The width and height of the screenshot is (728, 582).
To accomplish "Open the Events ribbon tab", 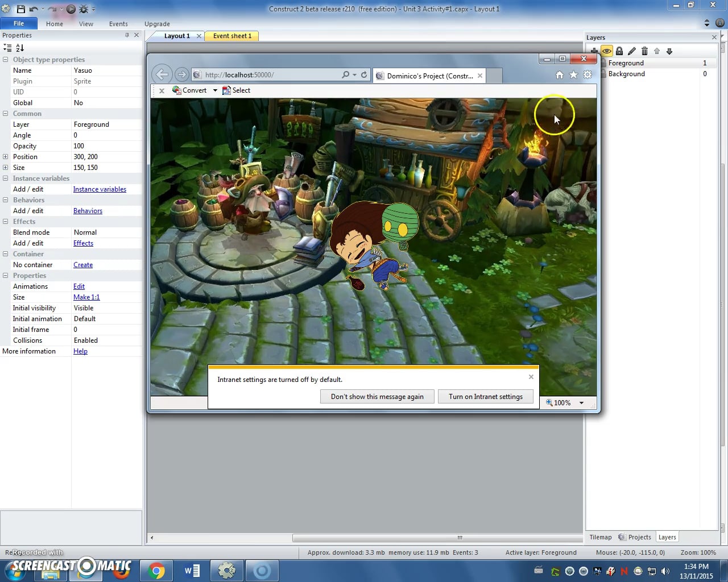I will 118,24.
